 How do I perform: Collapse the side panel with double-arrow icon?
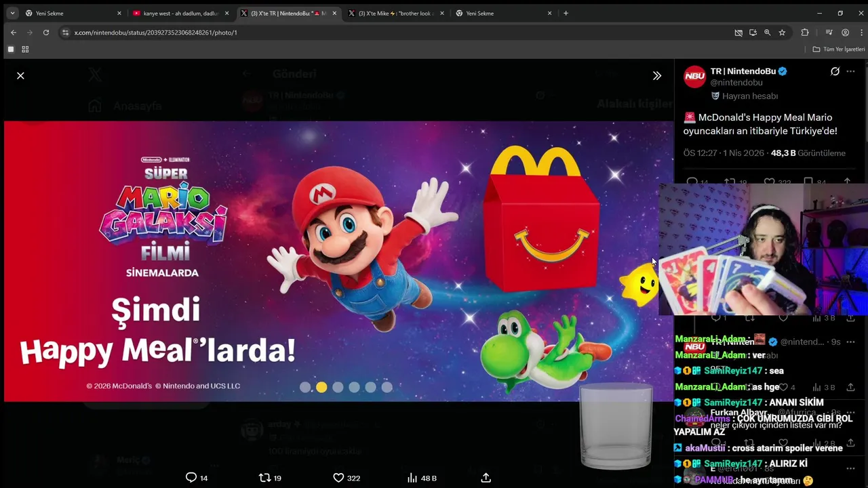tap(656, 76)
